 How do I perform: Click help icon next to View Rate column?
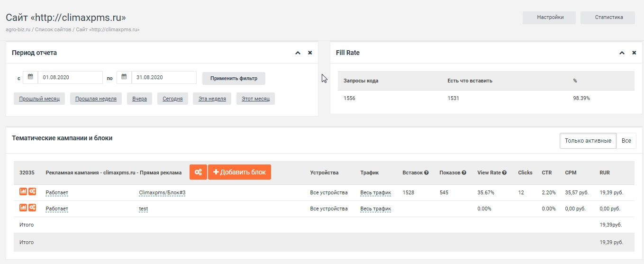504,173
